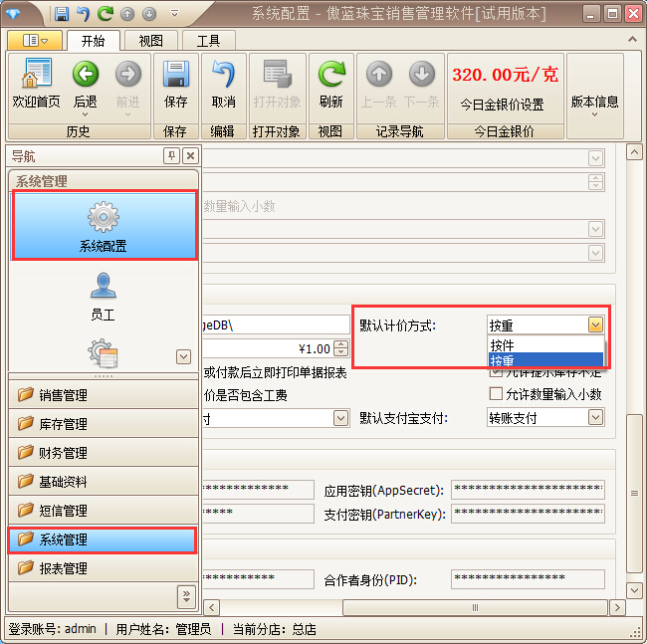Image resolution: width=647 pixels, height=644 pixels.
Task: Expand the 默认支付宝支付 dropdown
Action: coord(595,418)
